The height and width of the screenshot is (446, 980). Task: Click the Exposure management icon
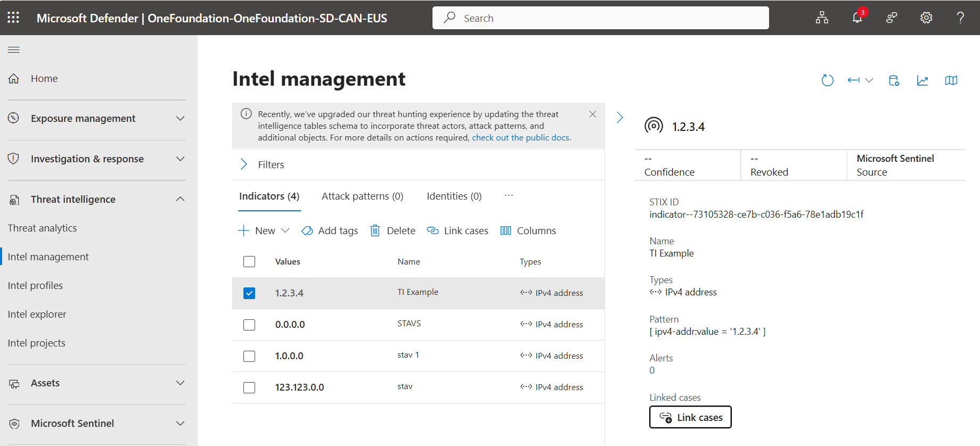tap(14, 118)
